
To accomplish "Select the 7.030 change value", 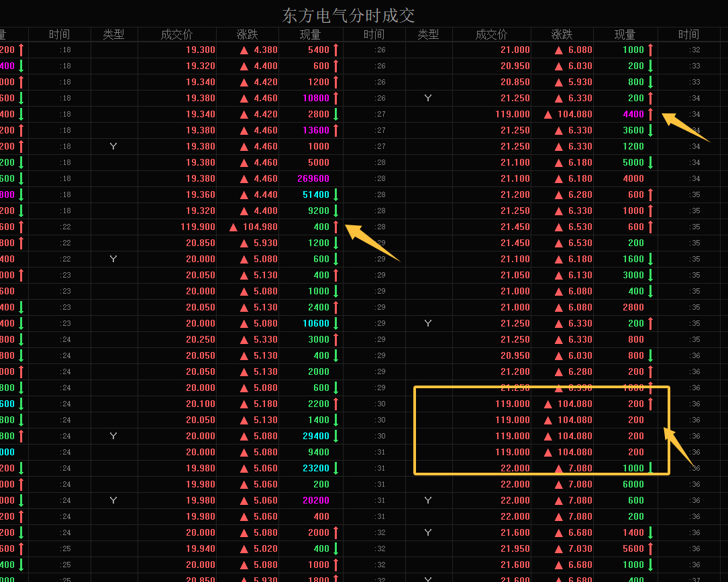I will (580, 548).
